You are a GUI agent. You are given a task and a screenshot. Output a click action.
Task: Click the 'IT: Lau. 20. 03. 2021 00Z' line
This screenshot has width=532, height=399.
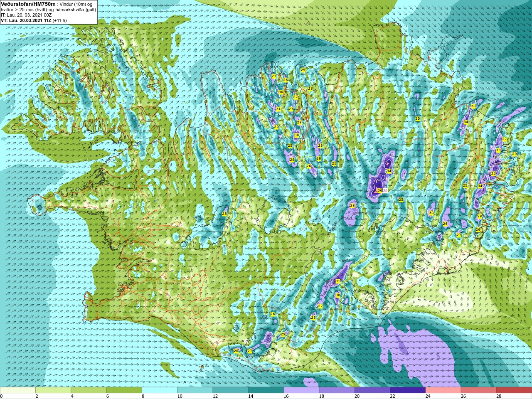pyautogui.click(x=26, y=15)
